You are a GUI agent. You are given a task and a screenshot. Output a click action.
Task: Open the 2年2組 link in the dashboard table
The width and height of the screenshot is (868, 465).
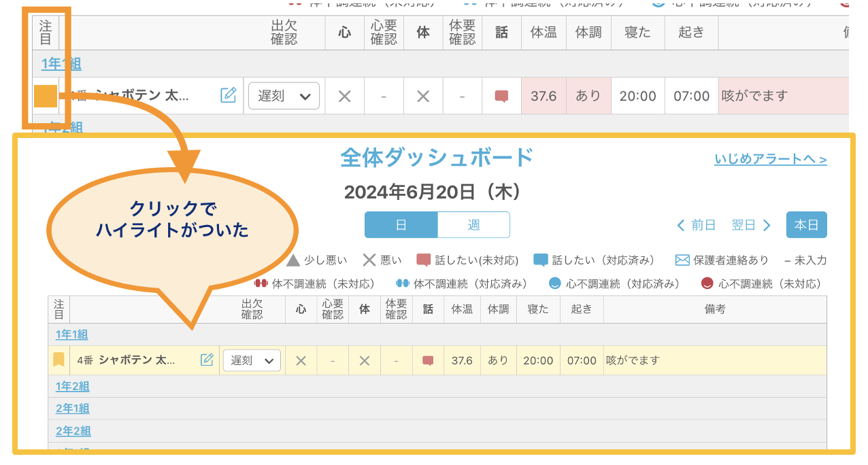pyautogui.click(x=73, y=431)
